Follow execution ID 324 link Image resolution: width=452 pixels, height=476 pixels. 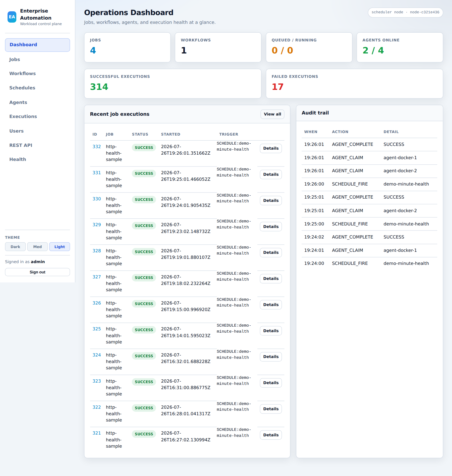tap(97, 355)
